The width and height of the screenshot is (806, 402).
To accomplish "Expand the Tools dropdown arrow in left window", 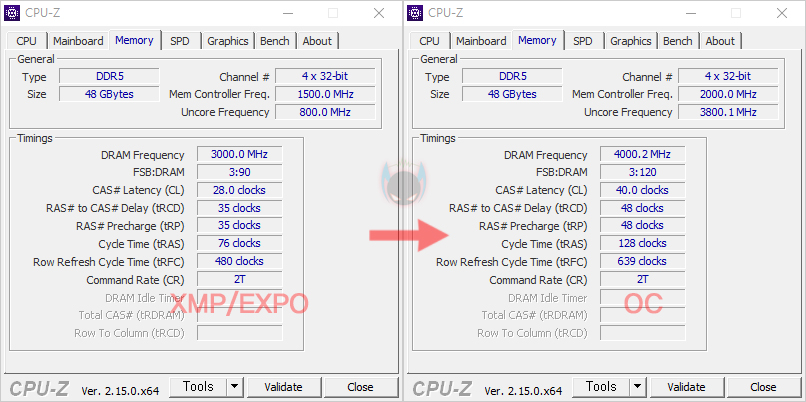I will 234,387.
